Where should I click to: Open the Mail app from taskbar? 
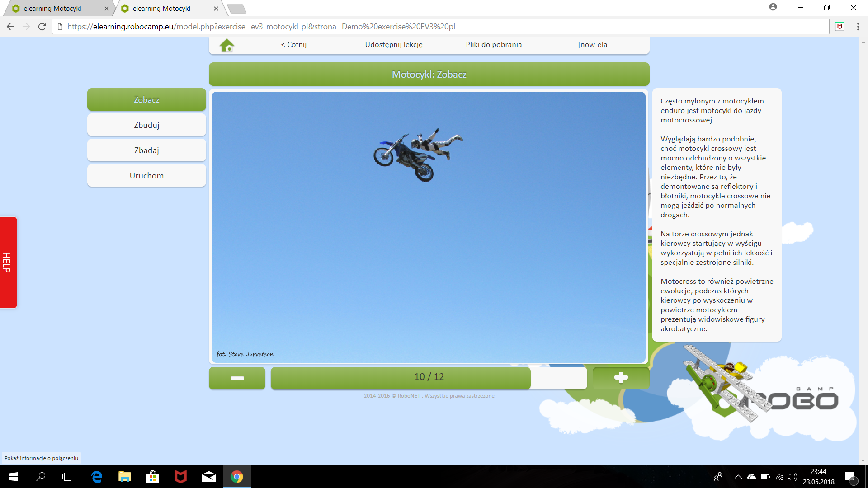(x=208, y=477)
